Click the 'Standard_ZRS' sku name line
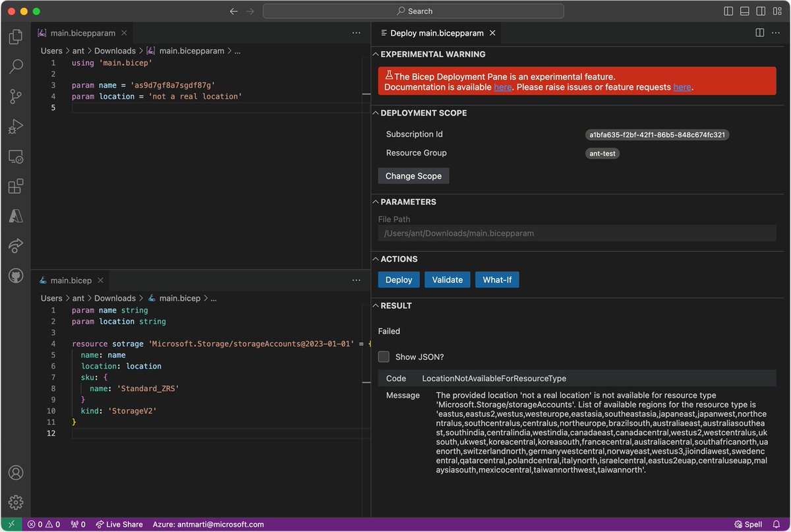This screenshot has width=791, height=532. coord(134,388)
